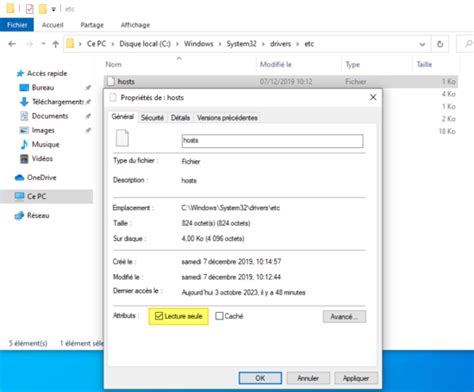Confirm with the OK button
This screenshot has width=474, height=392.
(x=260, y=378)
